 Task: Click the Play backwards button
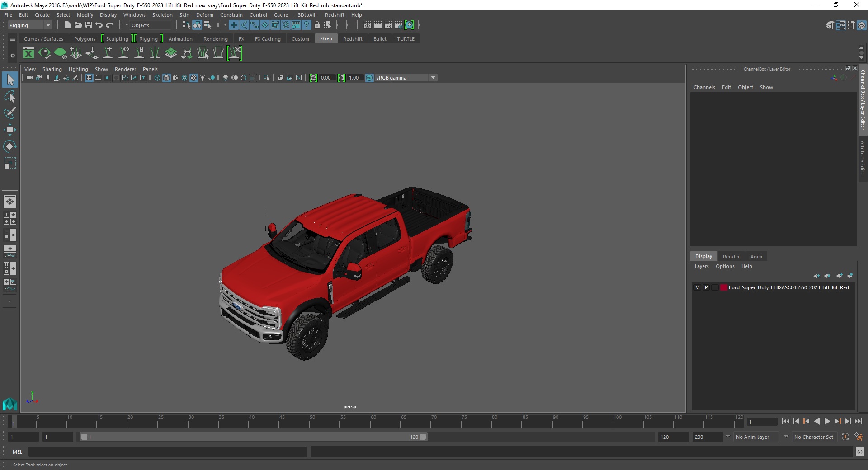click(816, 421)
